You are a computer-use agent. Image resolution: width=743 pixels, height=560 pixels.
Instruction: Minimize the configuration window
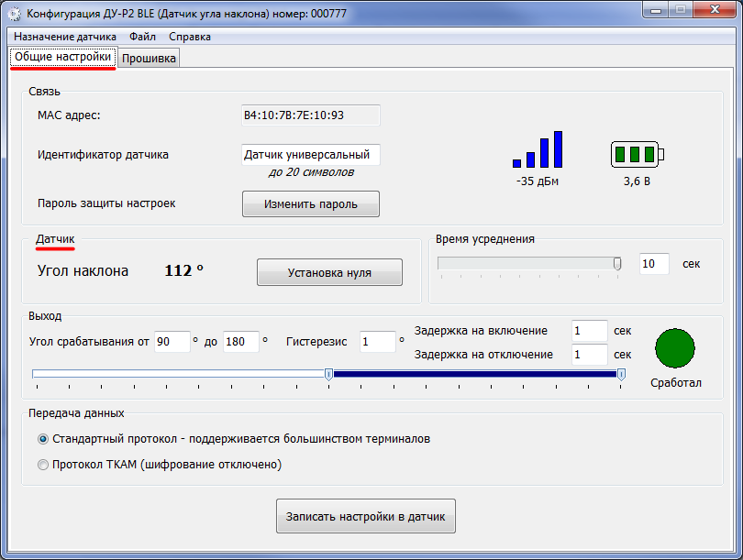click(656, 10)
